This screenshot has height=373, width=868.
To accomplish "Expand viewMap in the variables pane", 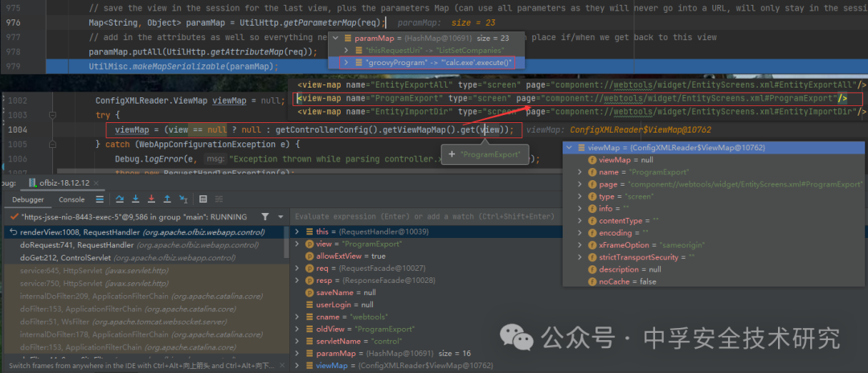I will [297, 366].
